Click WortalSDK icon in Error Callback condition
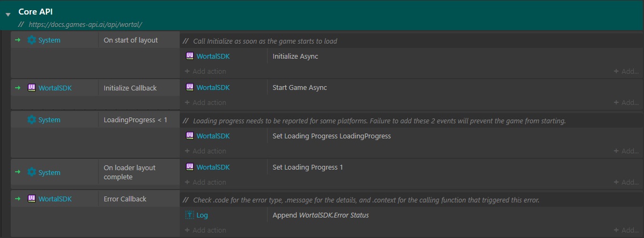Viewport: 644px width, 238px height. (x=31, y=199)
